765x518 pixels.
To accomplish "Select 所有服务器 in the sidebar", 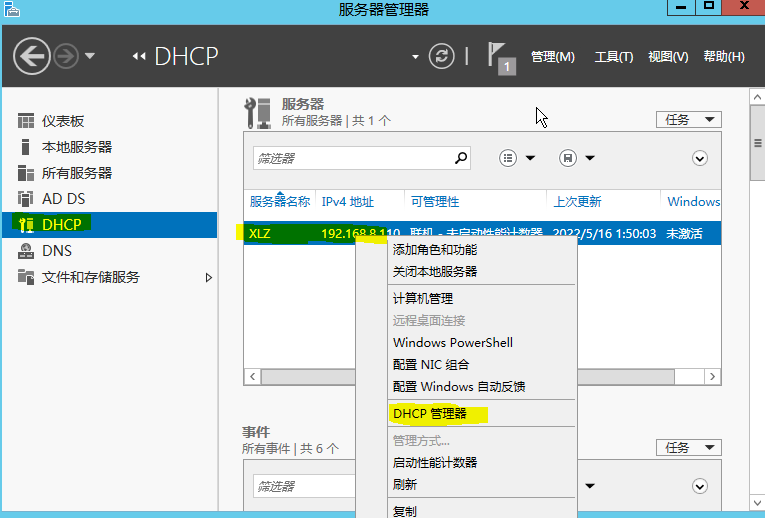I will pyautogui.click(x=110, y=173).
